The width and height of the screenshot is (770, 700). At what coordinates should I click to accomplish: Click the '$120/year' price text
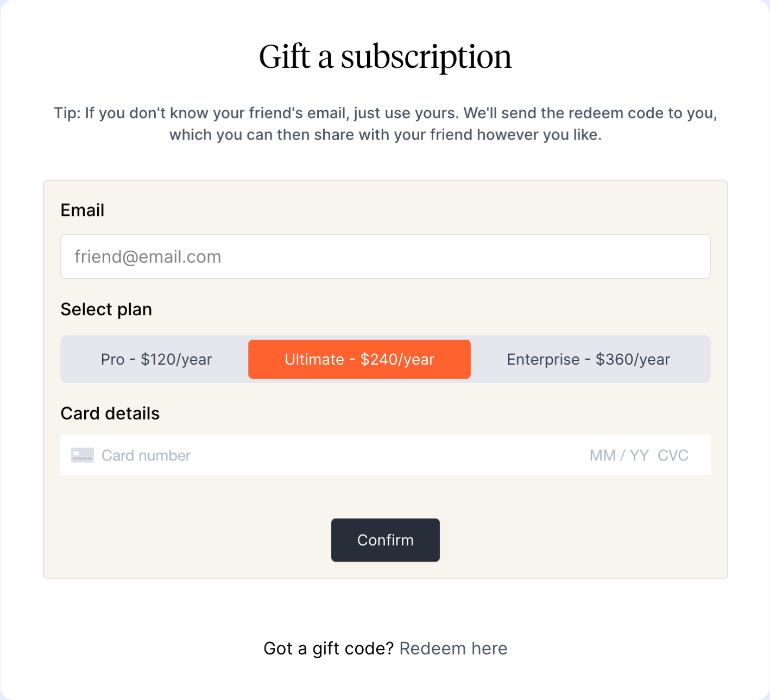coord(176,359)
